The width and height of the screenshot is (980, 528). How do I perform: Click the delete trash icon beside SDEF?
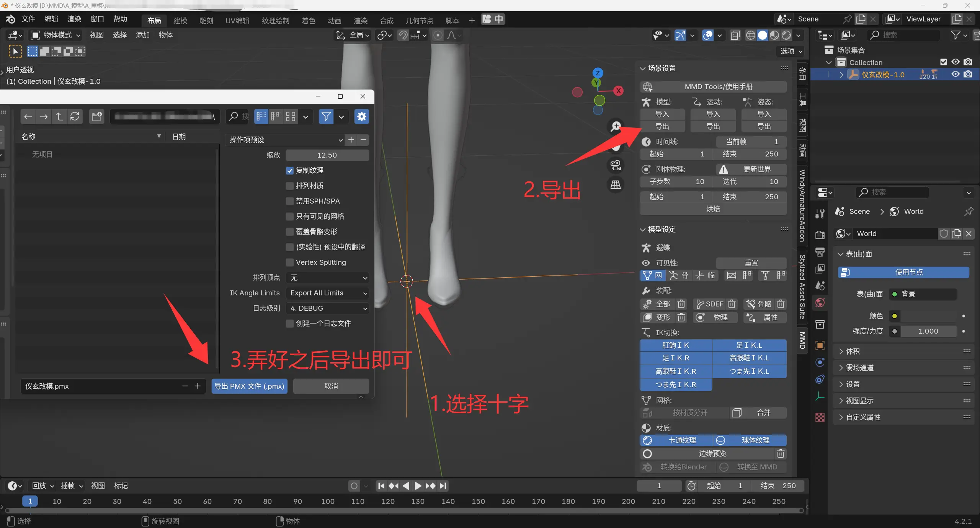click(x=732, y=304)
